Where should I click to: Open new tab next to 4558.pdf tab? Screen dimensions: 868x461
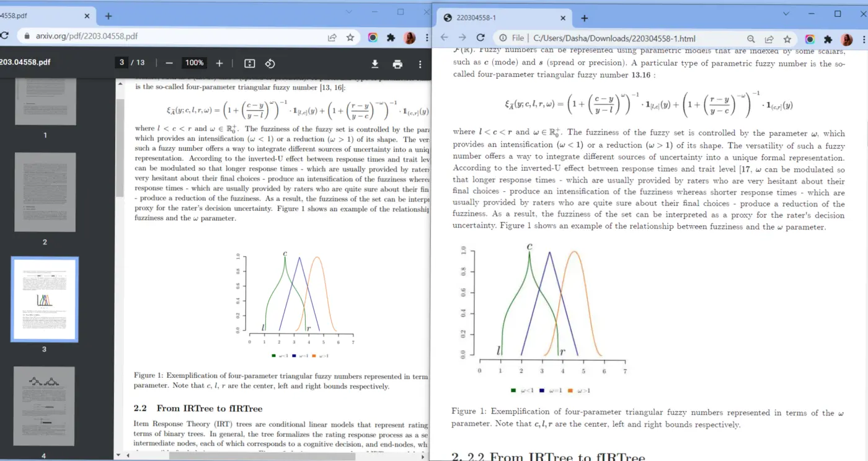click(x=108, y=16)
